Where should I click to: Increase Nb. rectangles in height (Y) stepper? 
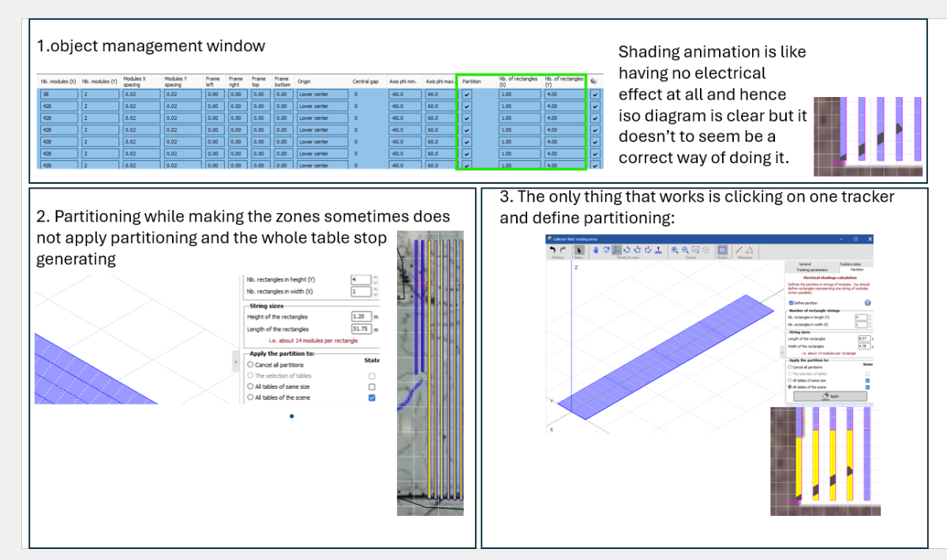coord(375,277)
